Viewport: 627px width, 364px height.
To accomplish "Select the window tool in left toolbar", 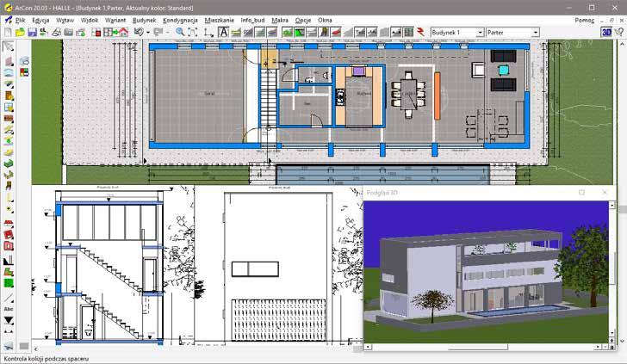I will [x=9, y=107].
